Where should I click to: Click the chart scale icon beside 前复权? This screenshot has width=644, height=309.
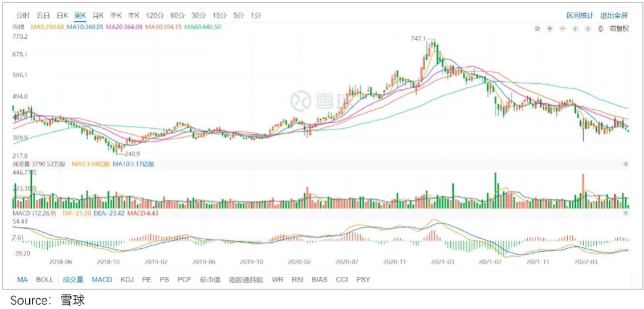(x=600, y=28)
